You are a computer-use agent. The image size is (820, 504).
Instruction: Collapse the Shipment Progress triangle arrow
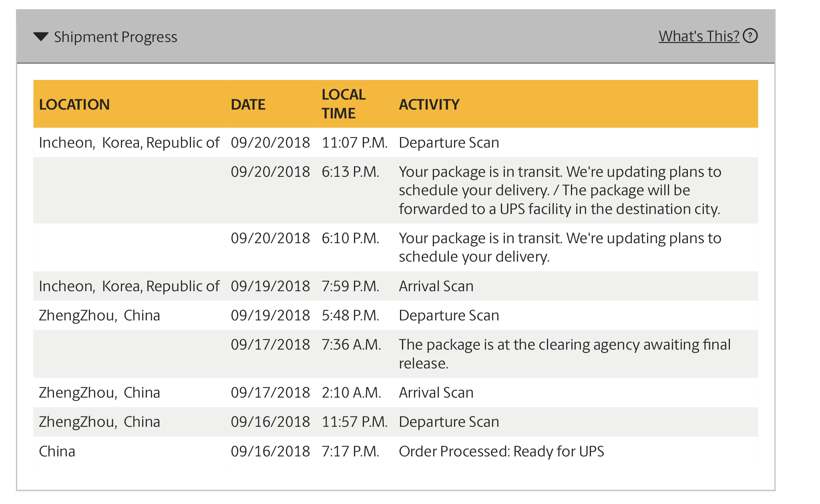pos(41,37)
